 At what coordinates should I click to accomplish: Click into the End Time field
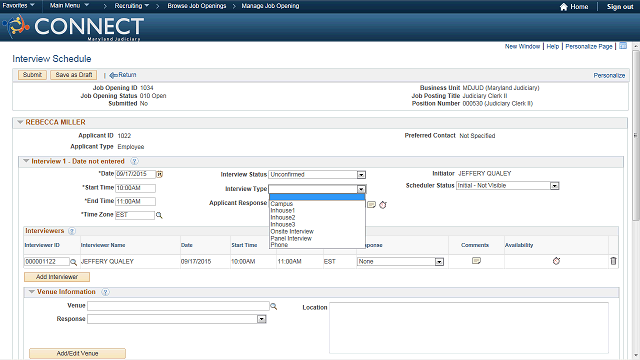pos(136,201)
